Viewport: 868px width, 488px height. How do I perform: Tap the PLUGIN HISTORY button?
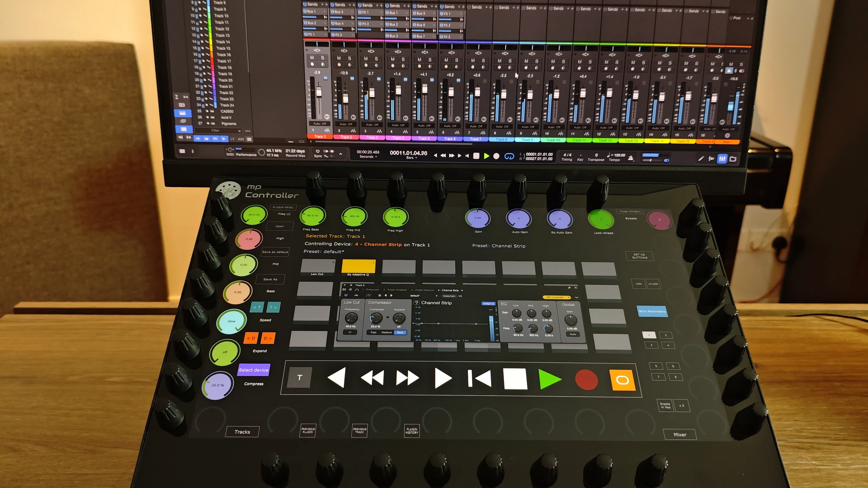tap(412, 431)
